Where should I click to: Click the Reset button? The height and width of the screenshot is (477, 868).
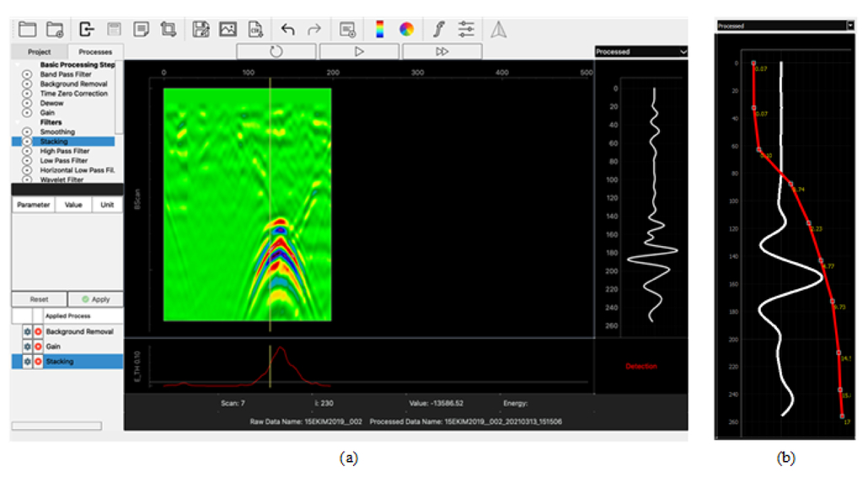[x=40, y=299]
